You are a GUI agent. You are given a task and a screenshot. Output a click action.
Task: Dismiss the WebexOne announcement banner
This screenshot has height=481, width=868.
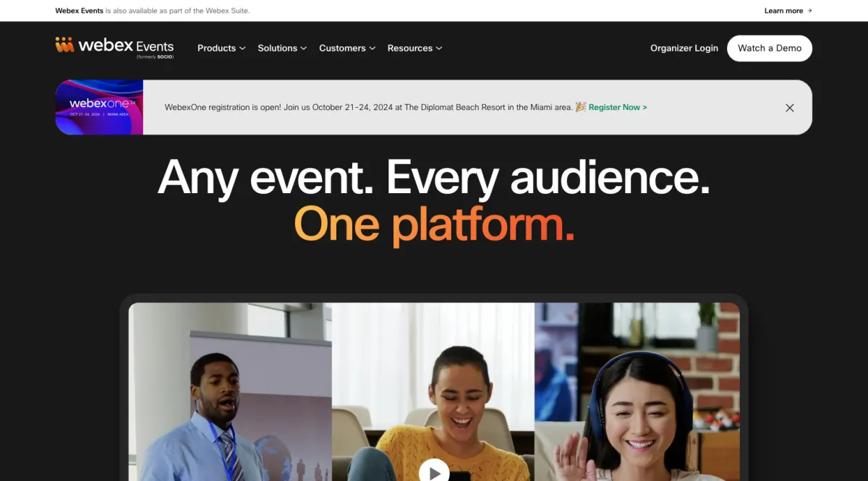point(790,108)
